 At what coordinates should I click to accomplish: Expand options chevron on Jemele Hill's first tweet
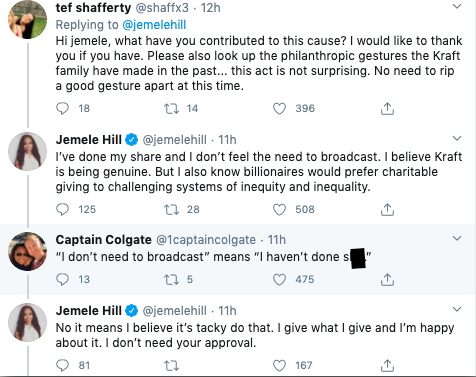[x=457, y=138]
